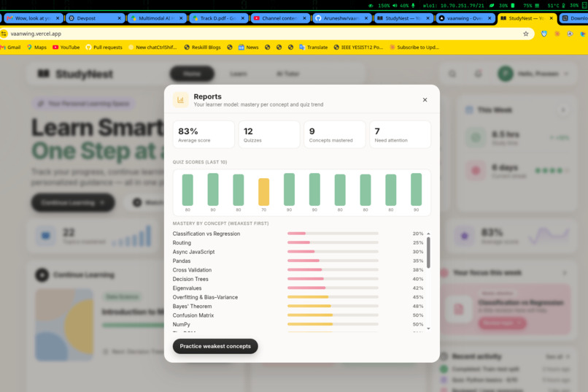Click the 51°C temperature indicator in system bar
Screen dimensions: 588x392
[556, 6]
